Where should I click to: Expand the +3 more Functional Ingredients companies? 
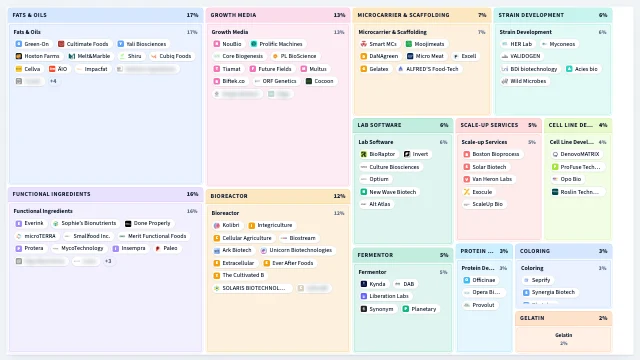tap(108, 261)
